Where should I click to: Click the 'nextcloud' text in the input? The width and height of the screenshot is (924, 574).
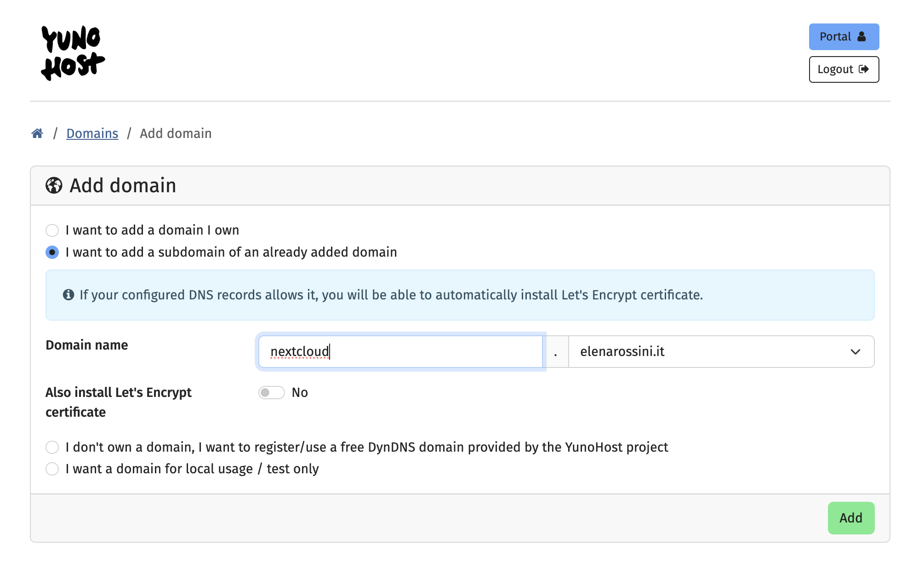click(299, 351)
